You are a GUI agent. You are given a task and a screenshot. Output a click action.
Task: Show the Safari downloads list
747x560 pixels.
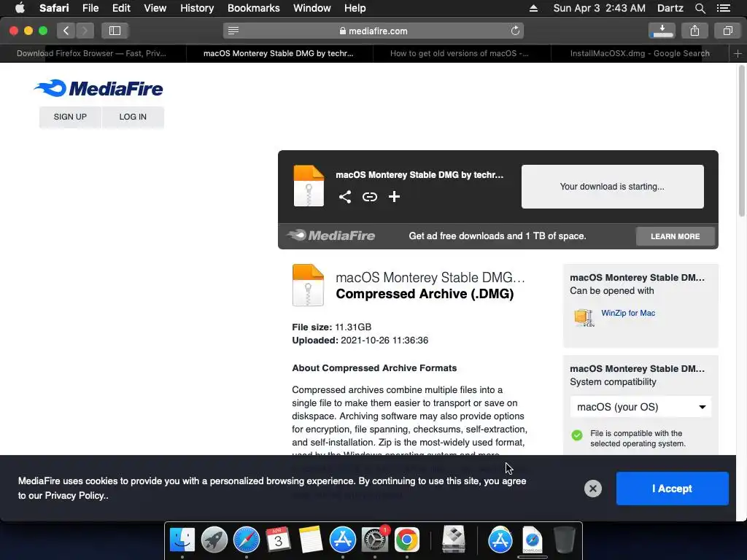[661, 31]
